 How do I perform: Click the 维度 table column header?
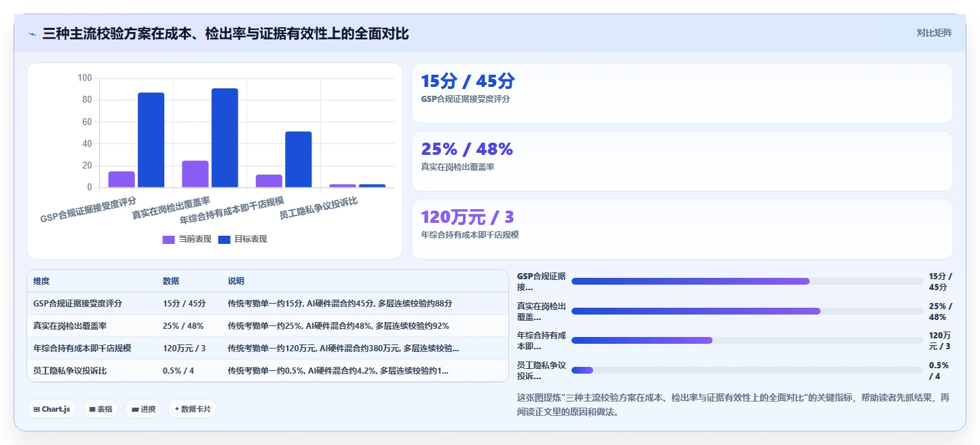41,281
